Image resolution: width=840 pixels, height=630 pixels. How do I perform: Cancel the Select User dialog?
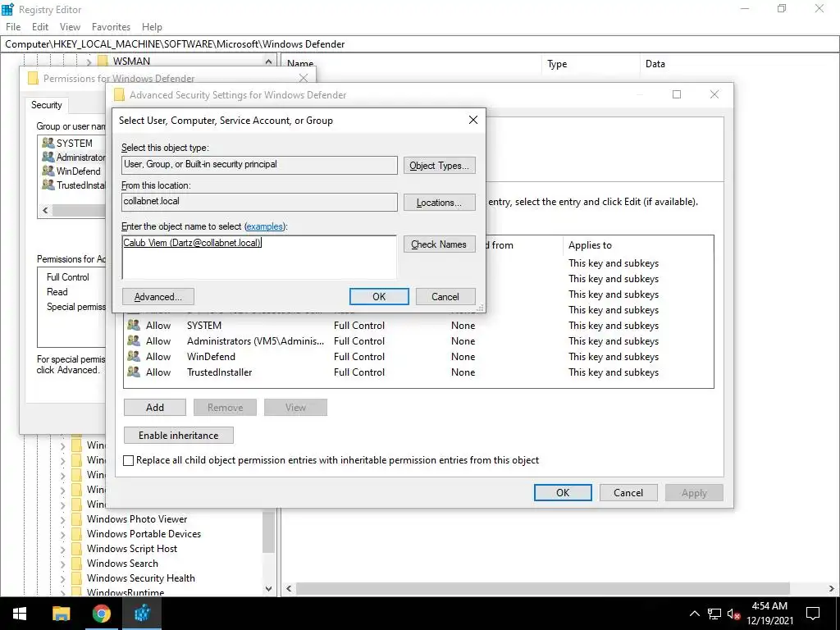click(445, 297)
